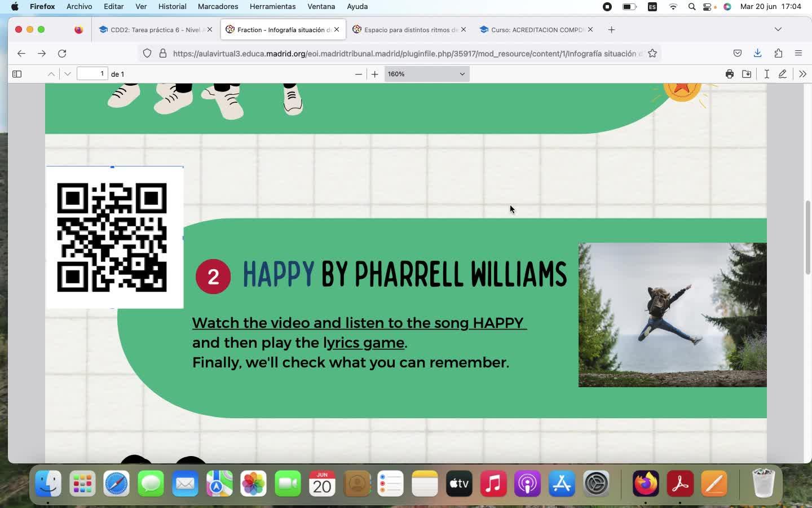The image size is (812, 508).
Task: Open the Herramientas menu
Action: [x=272, y=7]
